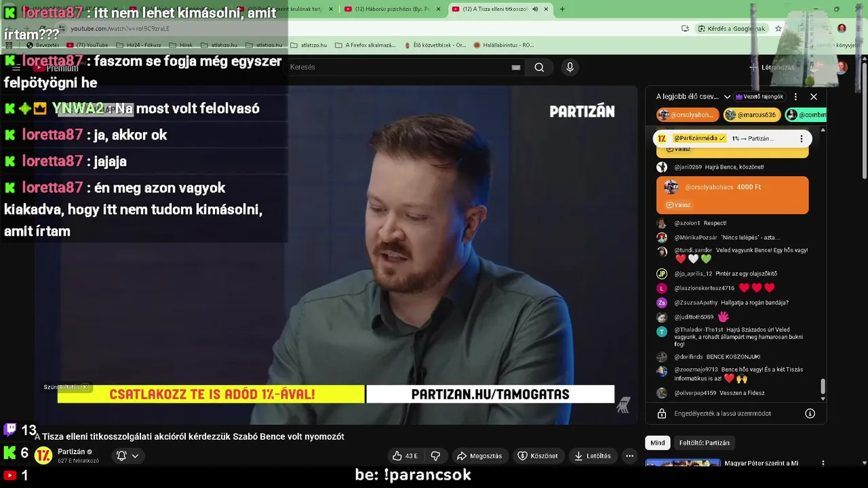Image resolution: width=868 pixels, height=488 pixels.
Task: Dislike the video with the thumbs-down icon
Action: point(435,456)
